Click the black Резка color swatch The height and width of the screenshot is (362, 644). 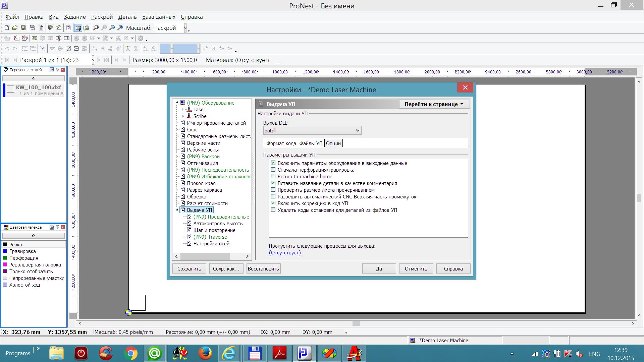5,245
